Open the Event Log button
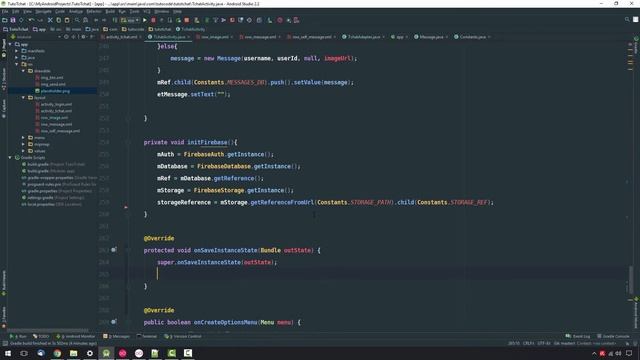640x360 pixels. click(578, 336)
